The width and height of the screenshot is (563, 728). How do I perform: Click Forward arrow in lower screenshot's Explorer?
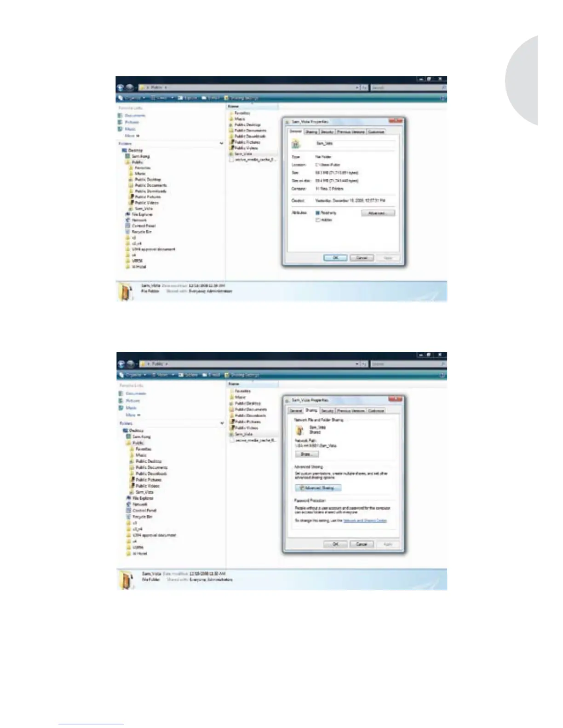131,364
